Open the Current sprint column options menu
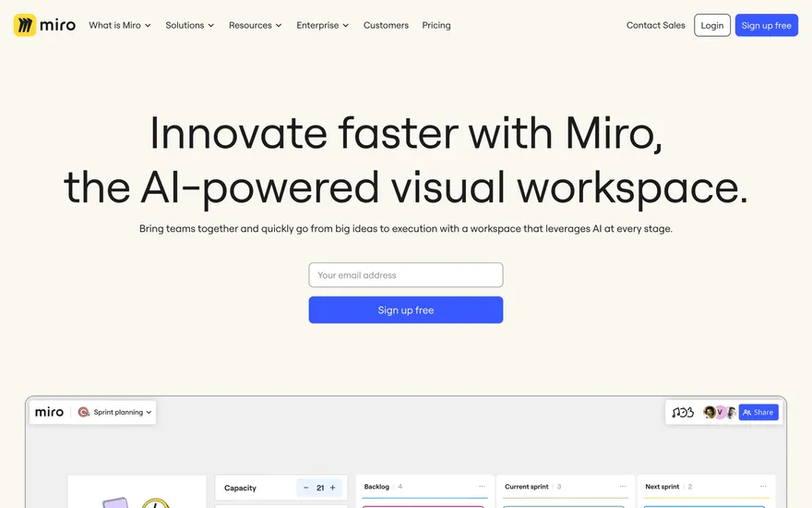The width and height of the screenshot is (812, 508). tap(623, 486)
